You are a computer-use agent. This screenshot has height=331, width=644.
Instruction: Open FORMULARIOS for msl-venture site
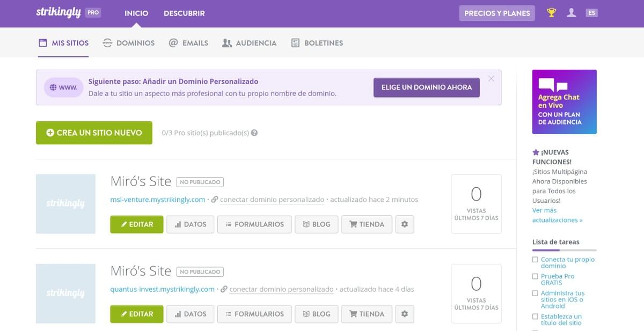[254, 224]
